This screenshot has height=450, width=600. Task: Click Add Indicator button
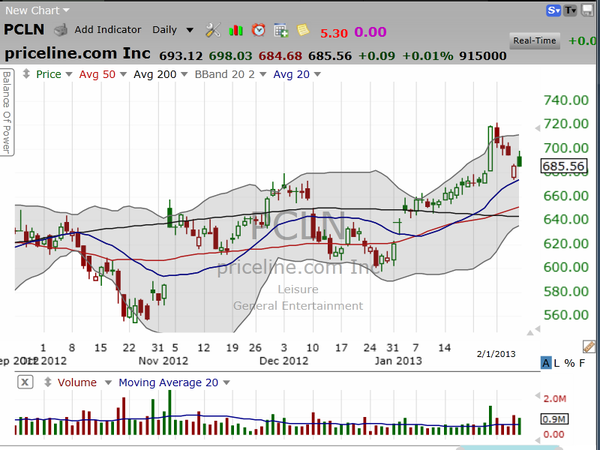click(x=108, y=29)
